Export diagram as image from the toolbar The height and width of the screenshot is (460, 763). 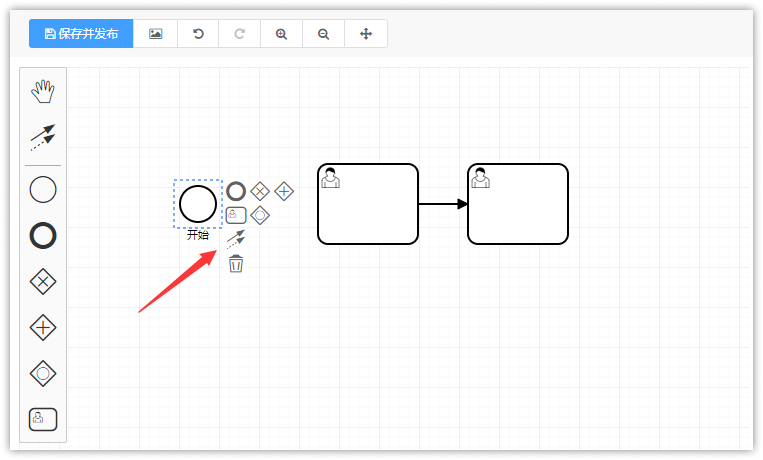(155, 34)
